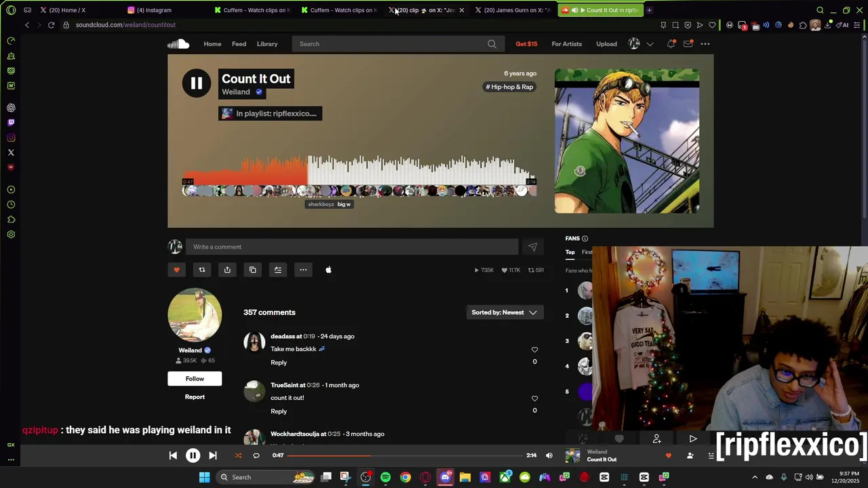
Task: Click the Weiland artist name under the track title
Action: [x=236, y=92]
